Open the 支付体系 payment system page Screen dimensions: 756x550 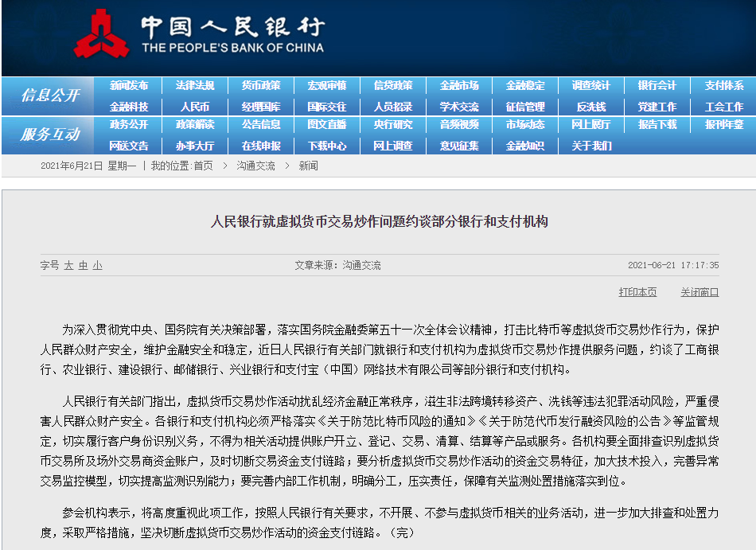[723, 85]
